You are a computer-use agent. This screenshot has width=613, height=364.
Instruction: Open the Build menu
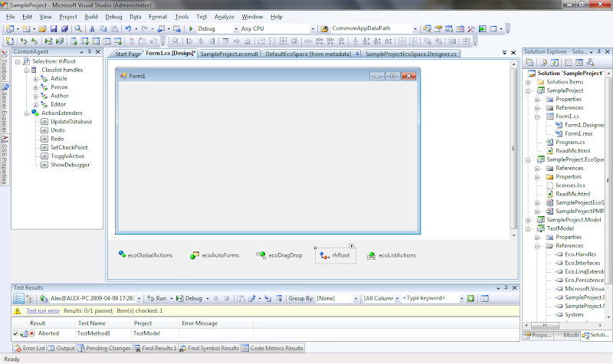point(91,17)
